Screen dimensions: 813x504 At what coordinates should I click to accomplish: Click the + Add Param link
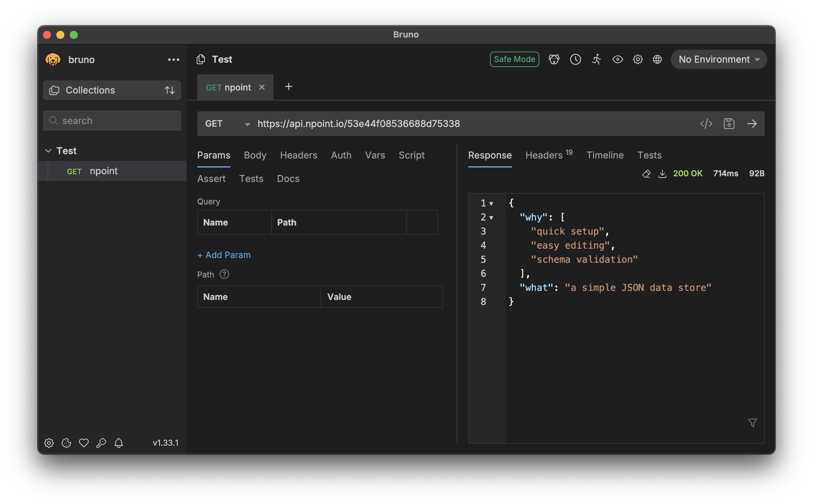pyautogui.click(x=224, y=255)
